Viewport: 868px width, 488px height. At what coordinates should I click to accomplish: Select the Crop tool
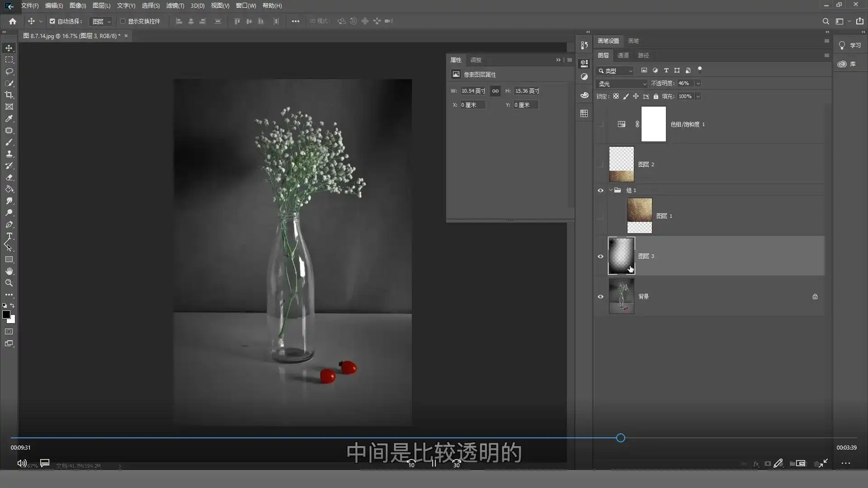tap(9, 95)
